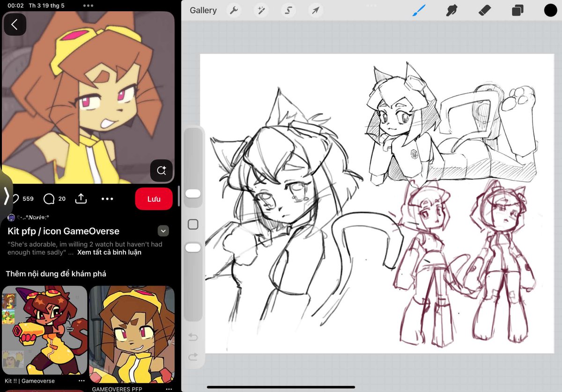Click the home indicator bar below the canvas
This screenshot has height=392, width=562.
click(x=281, y=387)
